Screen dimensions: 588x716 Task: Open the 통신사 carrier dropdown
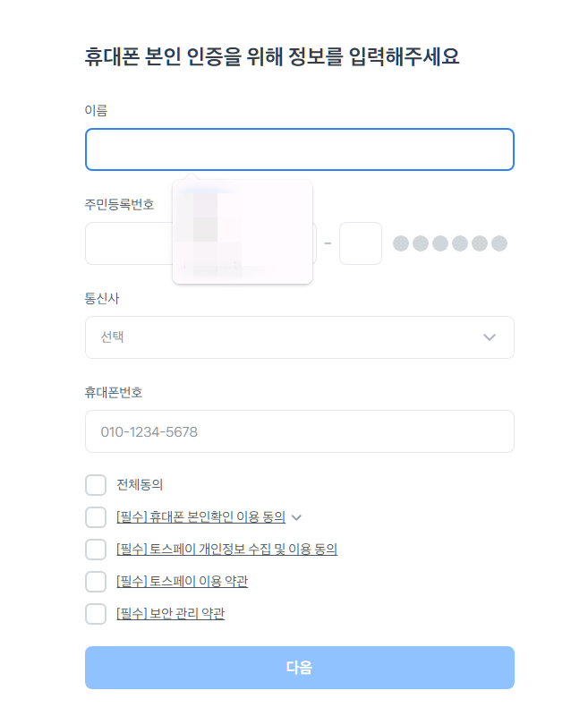pos(300,337)
